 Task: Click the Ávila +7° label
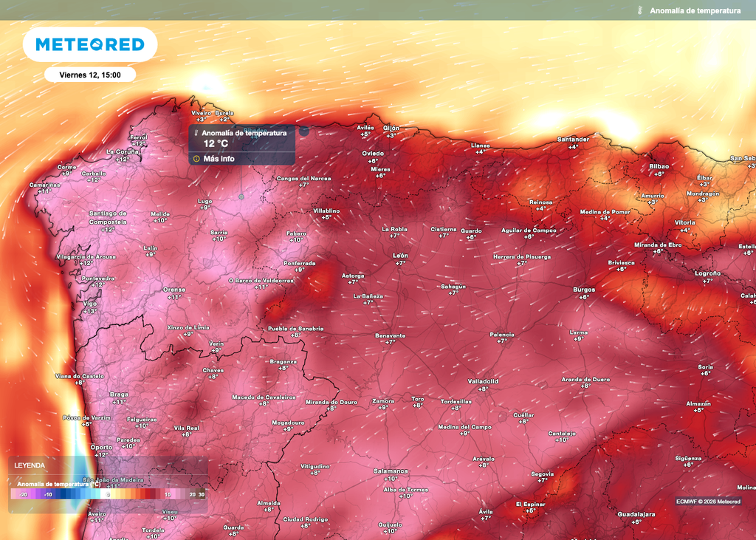tap(486, 514)
